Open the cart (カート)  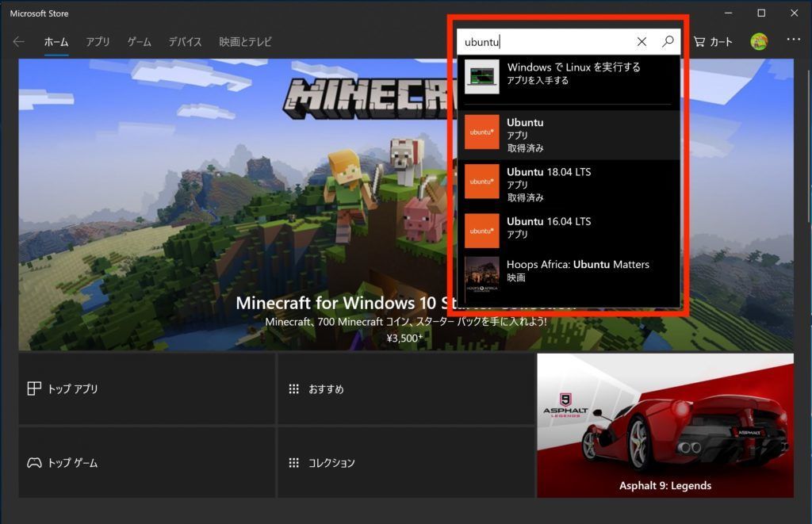713,42
